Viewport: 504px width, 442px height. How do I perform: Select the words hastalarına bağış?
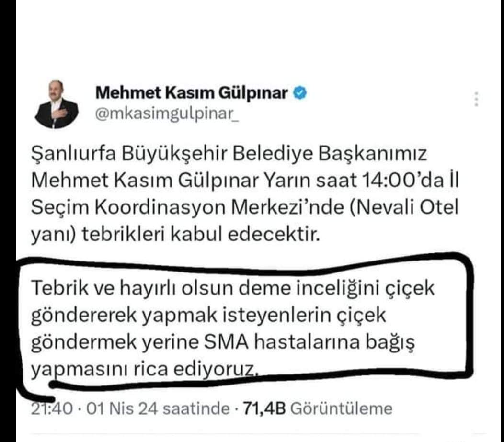tap(334, 343)
